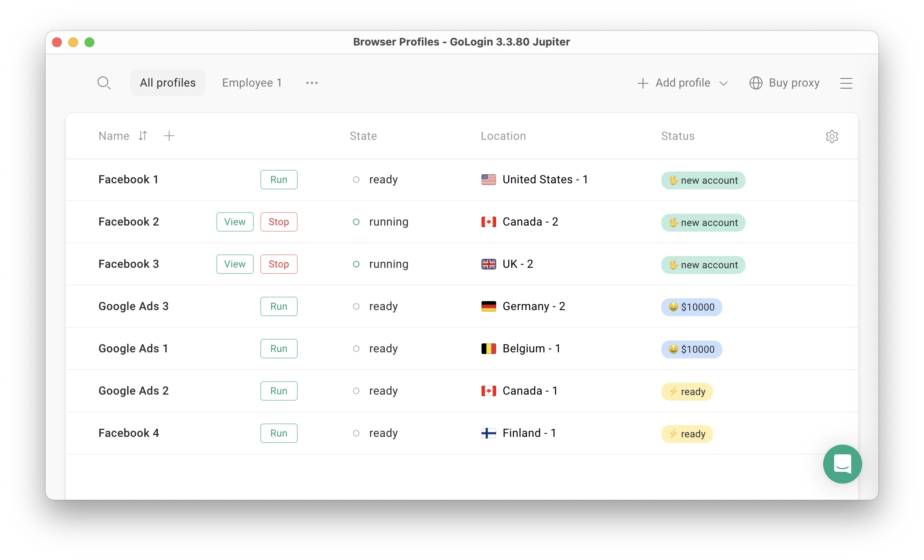This screenshot has height=560, width=924.
Task: Click Run button for Facebook 1
Action: pos(279,179)
